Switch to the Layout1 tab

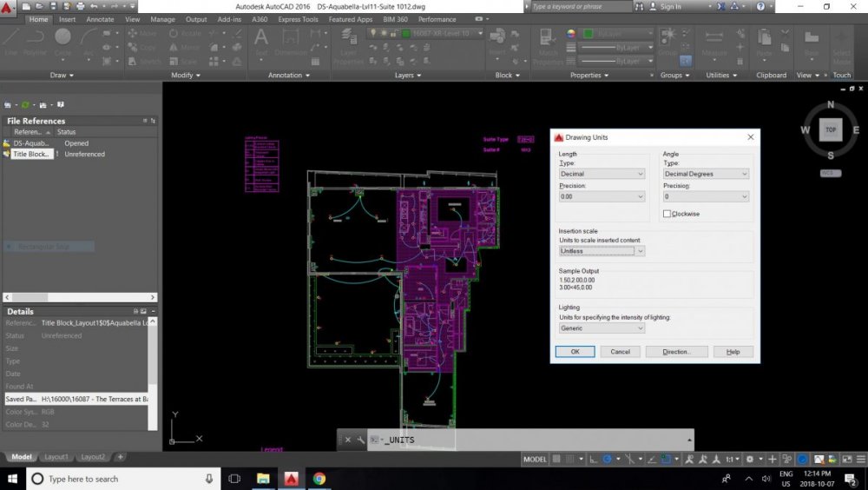pos(56,457)
